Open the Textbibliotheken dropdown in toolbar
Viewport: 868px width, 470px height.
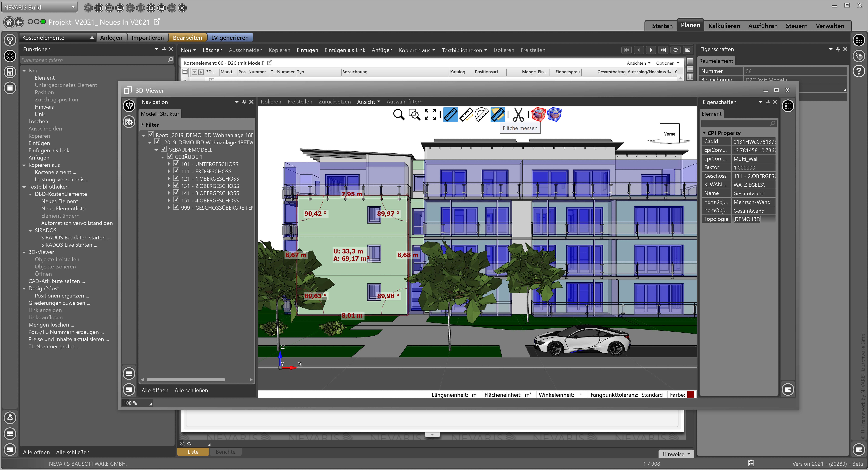tap(464, 50)
